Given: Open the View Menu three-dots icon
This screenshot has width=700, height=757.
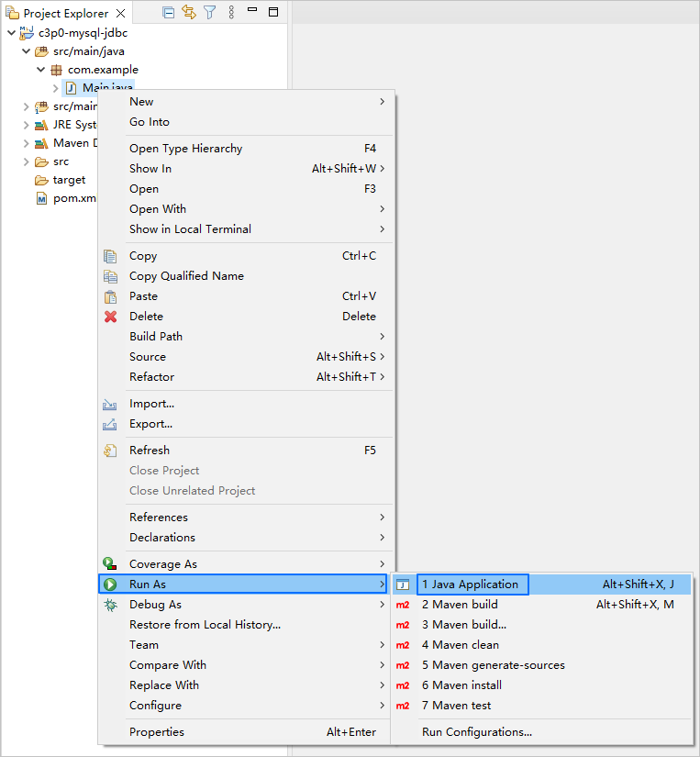Looking at the screenshot, I should coord(231,13).
